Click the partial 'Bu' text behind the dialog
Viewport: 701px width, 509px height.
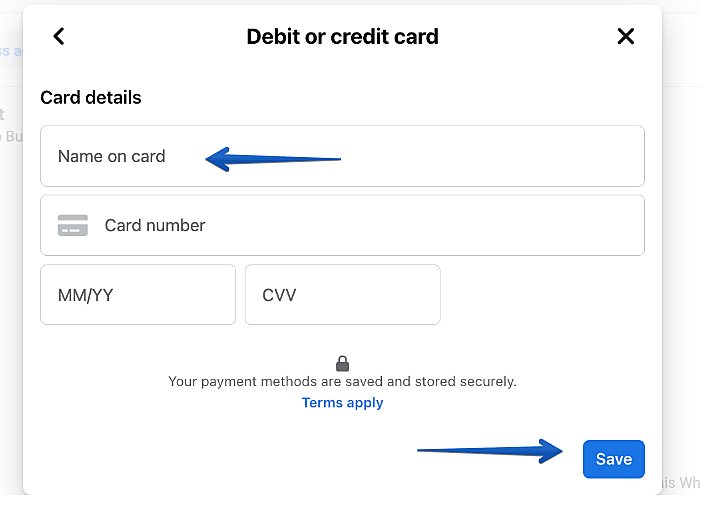point(12,136)
